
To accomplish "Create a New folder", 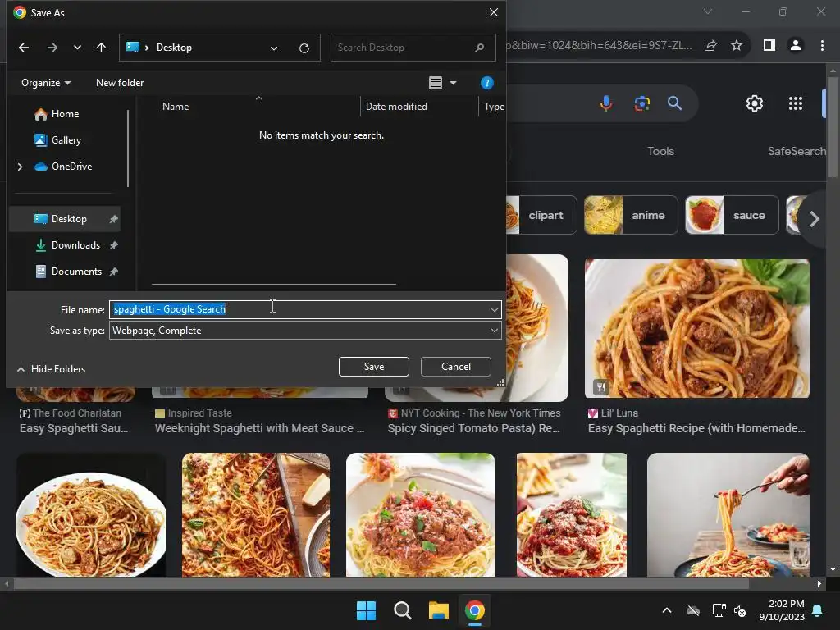I will pyautogui.click(x=120, y=83).
